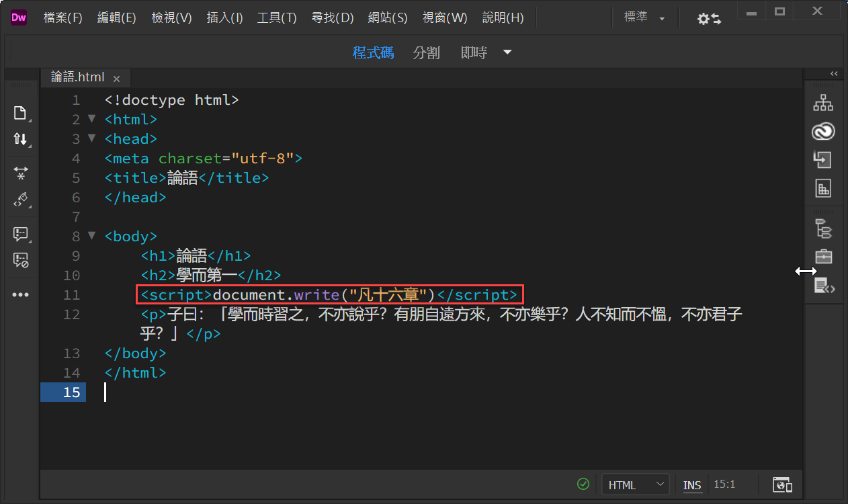The image size is (848, 504).
Task: Collapse the html tag on line 2
Action: coord(92,119)
